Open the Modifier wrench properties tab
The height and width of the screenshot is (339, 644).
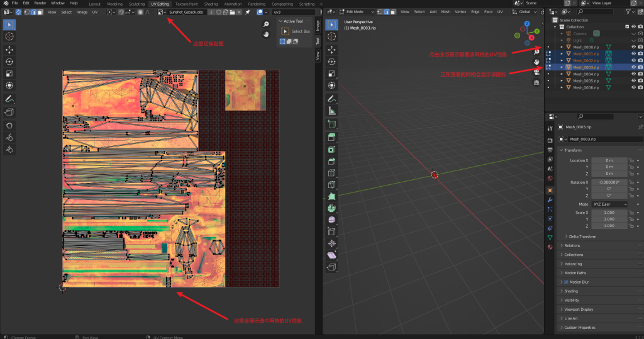(550, 199)
